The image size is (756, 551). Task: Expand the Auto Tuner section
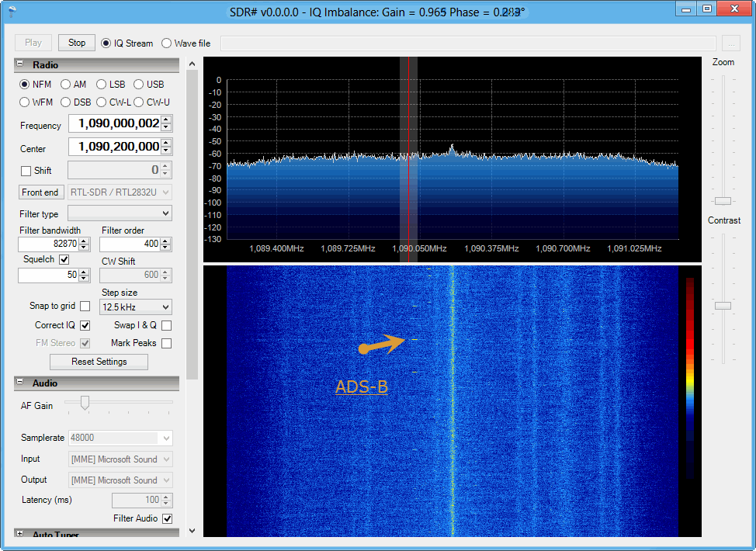click(19, 534)
